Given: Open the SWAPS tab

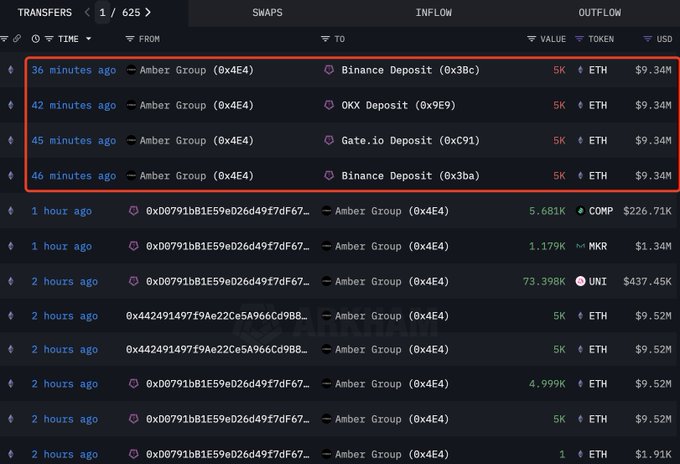Looking at the screenshot, I should pyautogui.click(x=268, y=13).
